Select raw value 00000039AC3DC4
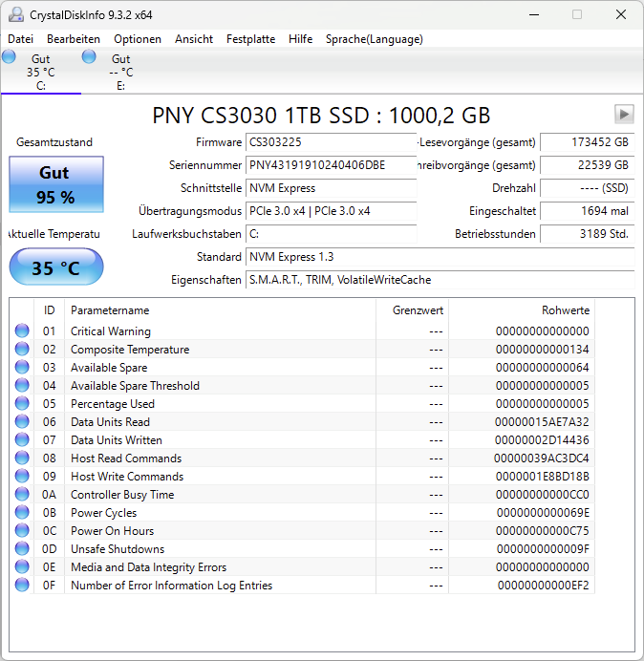644x661 pixels. [x=542, y=458]
